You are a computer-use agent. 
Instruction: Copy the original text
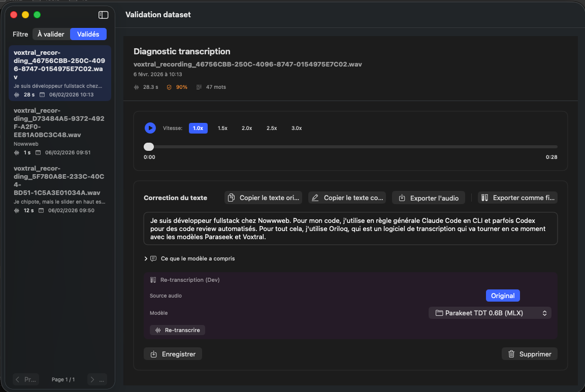pos(264,198)
